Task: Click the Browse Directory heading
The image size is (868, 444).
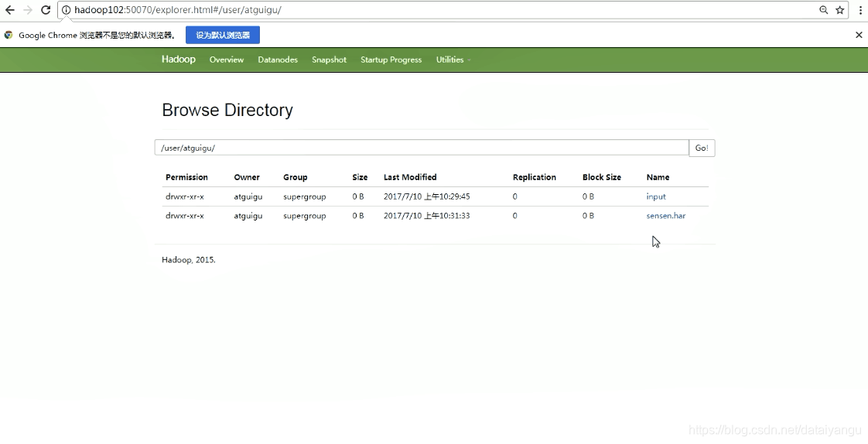Action: click(227, 110)
